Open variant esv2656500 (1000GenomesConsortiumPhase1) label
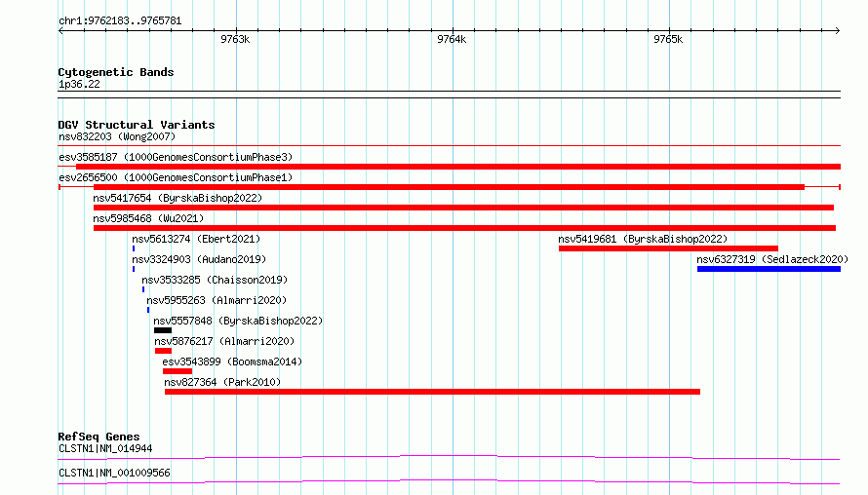This screenshot has height=495, width=868. coord(176,177)
